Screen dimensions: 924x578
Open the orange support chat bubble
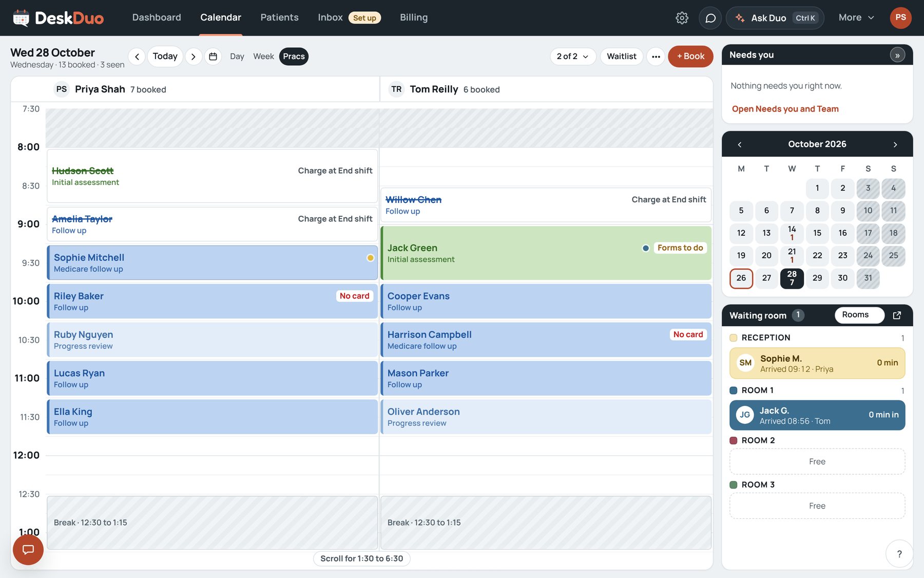pos(28,549)
